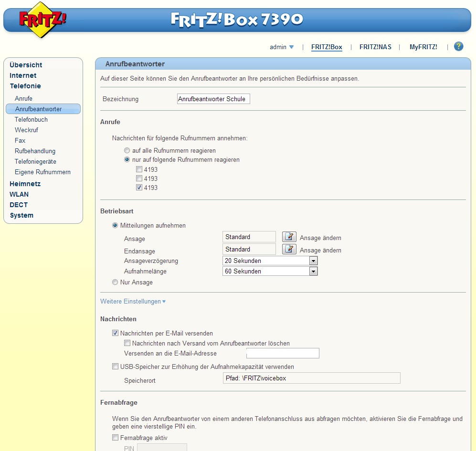Click the PIN input field
The image size is (476, 451).
pos(162,447)
